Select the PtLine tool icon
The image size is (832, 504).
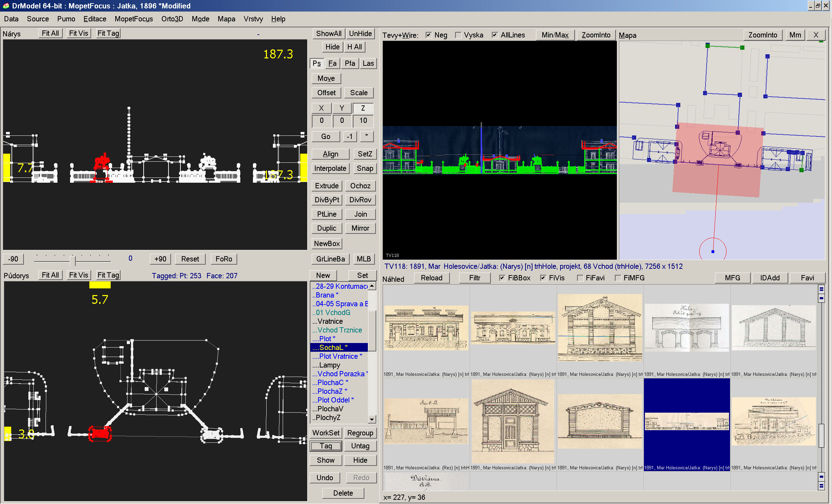(327, 214)
